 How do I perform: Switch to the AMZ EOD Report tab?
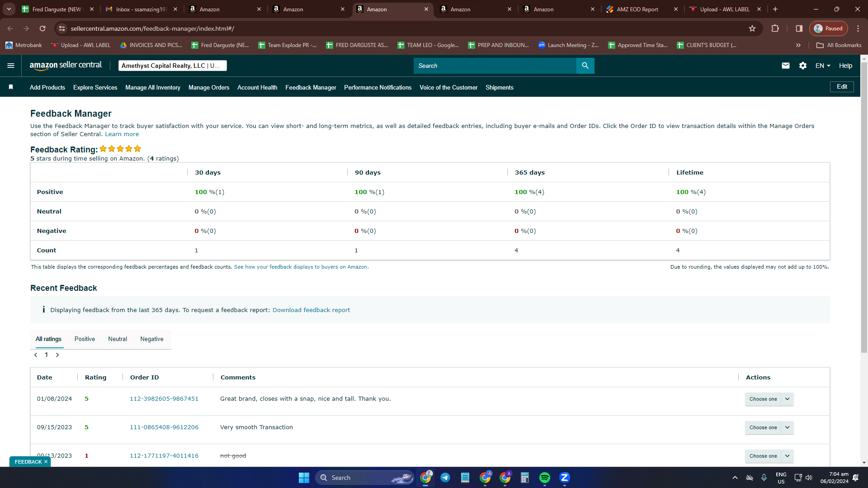coord(642,9)
